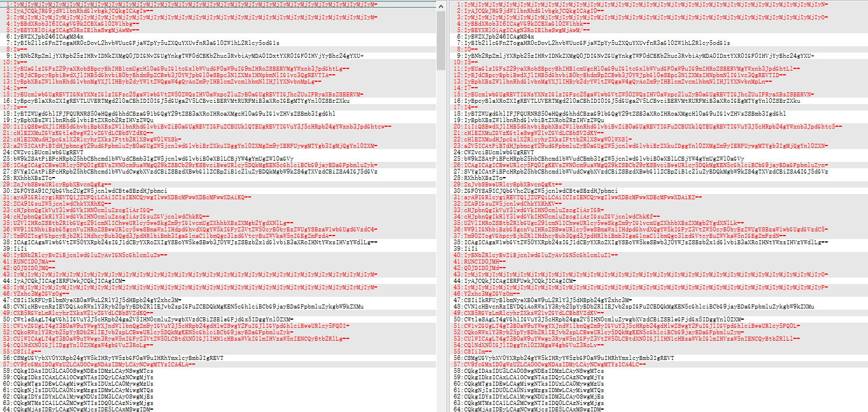
Task: Select line 24 'CWZvciBUcmlwbGUgREVT' in left pane
Action: pyautogui.click(x=48, y=152)
